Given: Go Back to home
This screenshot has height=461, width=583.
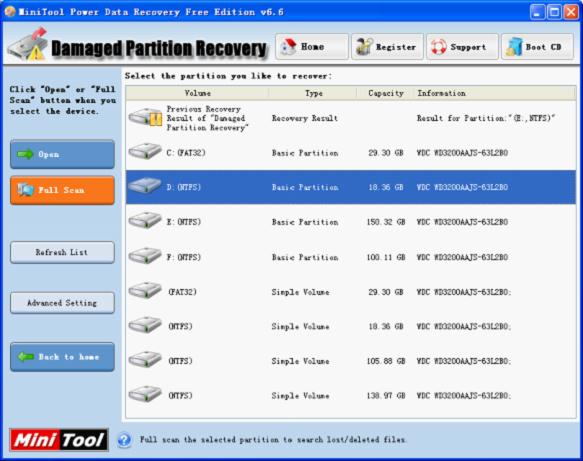Looking at the screenshot, I should [x=62, y=357].
